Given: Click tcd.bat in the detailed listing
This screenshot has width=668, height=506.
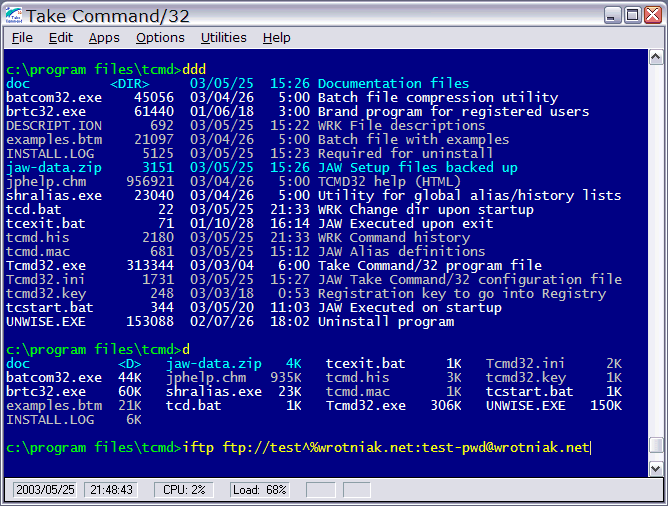Looking at the screenshot, I should pos(34,210).
